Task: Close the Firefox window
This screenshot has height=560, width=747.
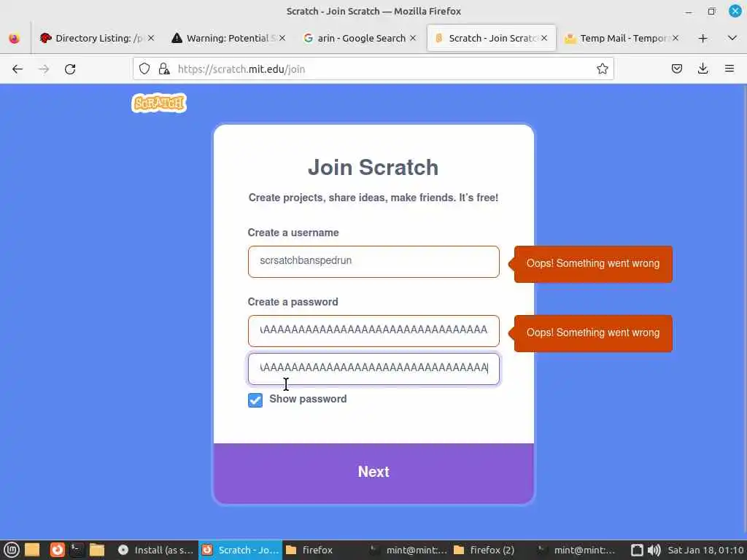Action: pyautogui.click(x=735, y=11)
